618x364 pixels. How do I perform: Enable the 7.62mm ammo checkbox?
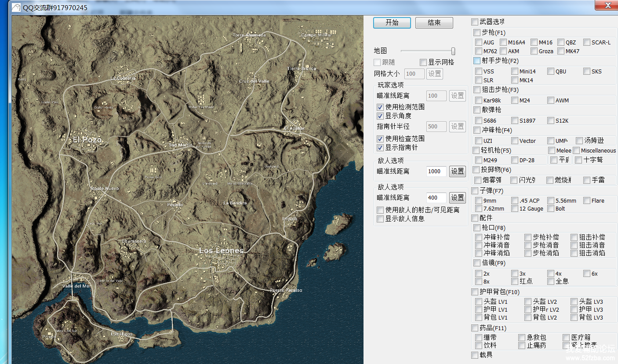coord(479,208)
